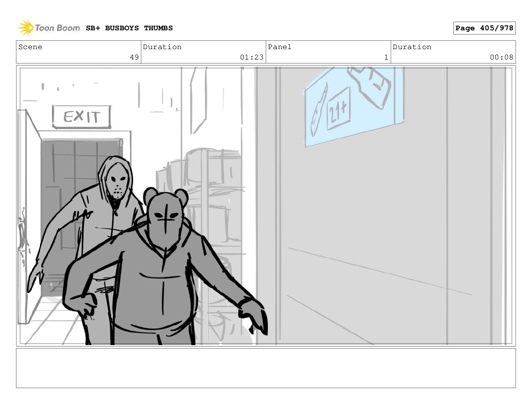This screenshot has height=412, width=532.
Task: Click the 'Page 405/978' page indicator box
Action: tap(484, 28)
